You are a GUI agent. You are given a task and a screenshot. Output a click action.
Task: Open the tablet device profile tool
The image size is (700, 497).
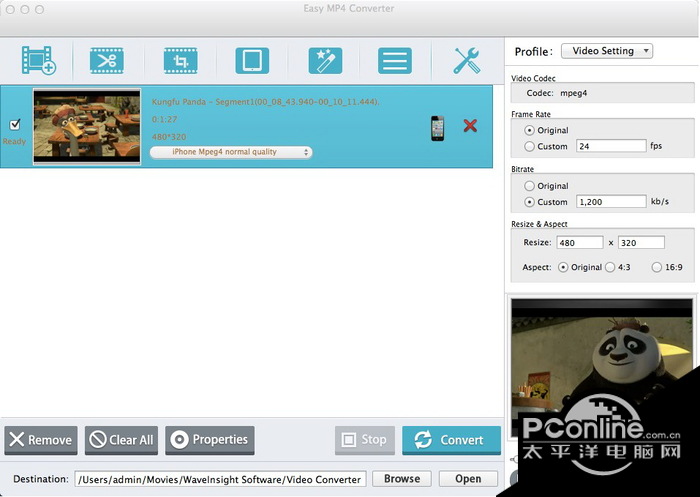[252, 60]
